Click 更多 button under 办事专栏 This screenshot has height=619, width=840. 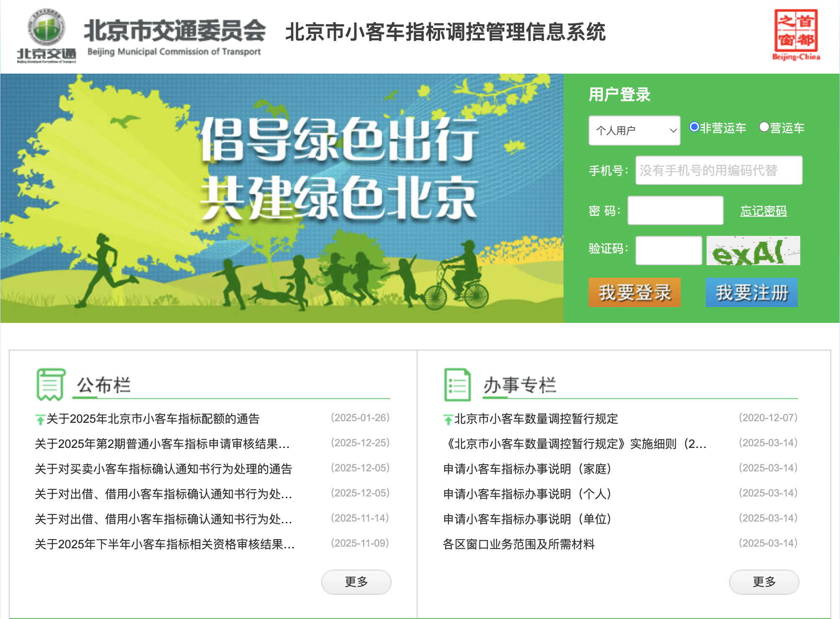coord(764,582)
